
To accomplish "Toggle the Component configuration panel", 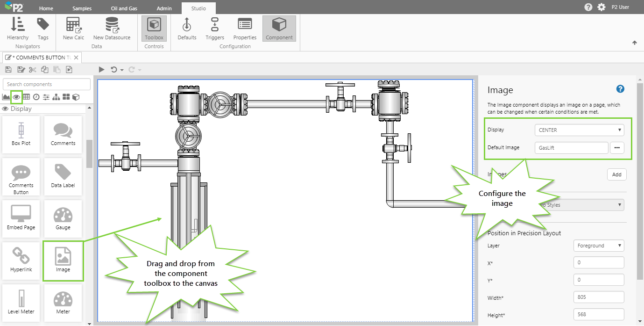I will (279, 29).
